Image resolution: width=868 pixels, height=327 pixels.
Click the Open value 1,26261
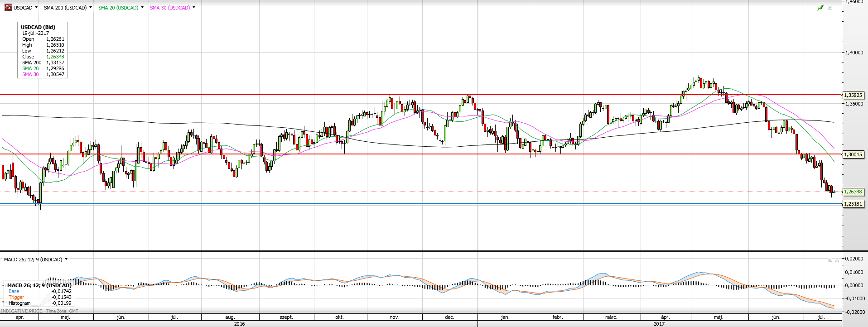point(55,39)
